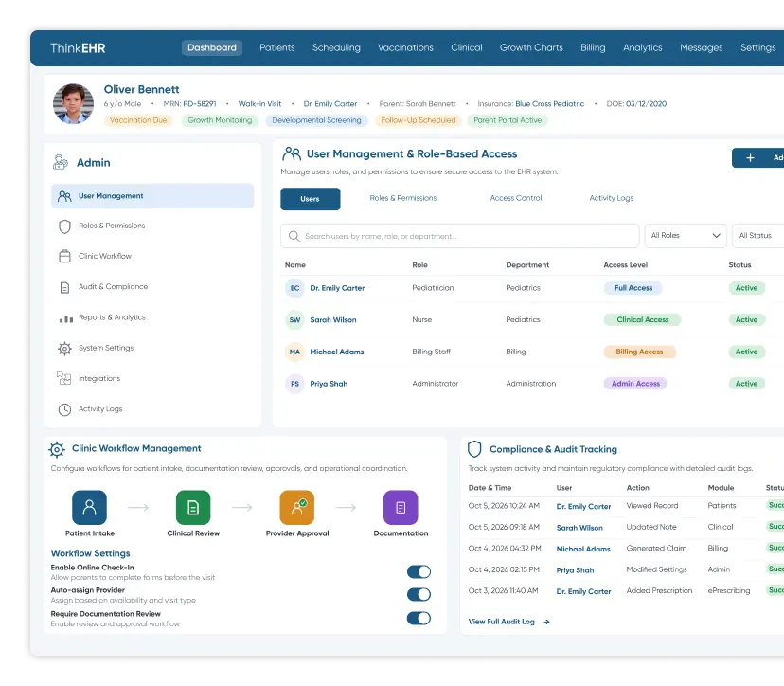This screenshot has height=686, width=784.
Task: Click the Full Access badge
Action: 633,288
